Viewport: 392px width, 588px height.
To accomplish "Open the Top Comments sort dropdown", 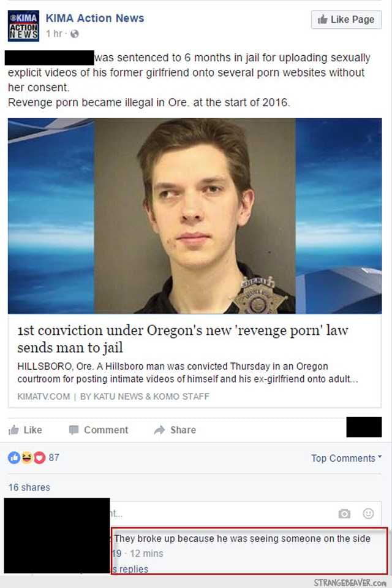I will point(346,458).
